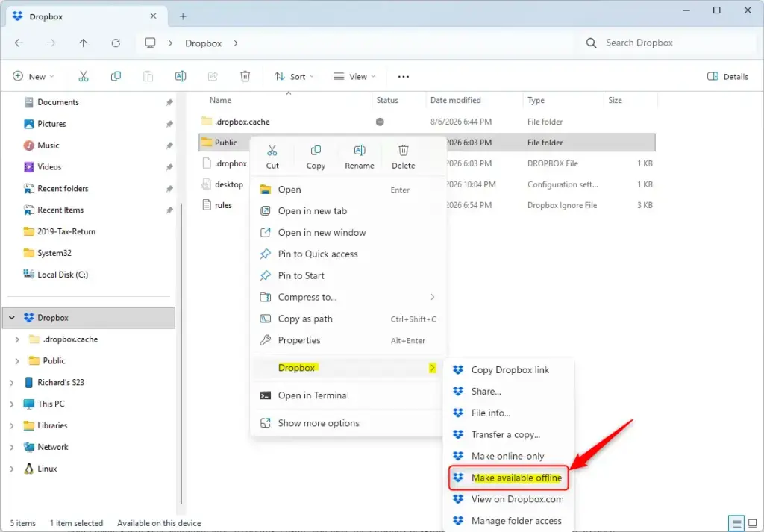Choose Delete in the context menu
764x532 pixels.
tap(404, 157)
